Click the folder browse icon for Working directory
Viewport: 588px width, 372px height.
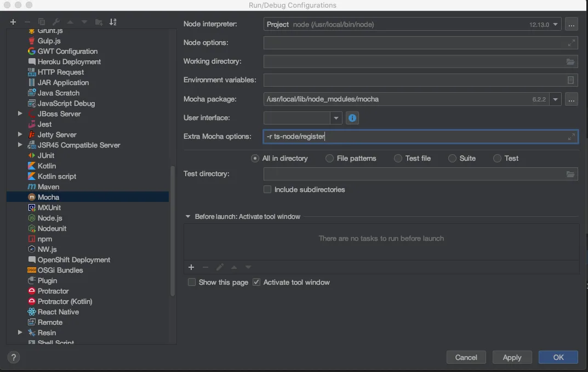click(x=570, y=61)
